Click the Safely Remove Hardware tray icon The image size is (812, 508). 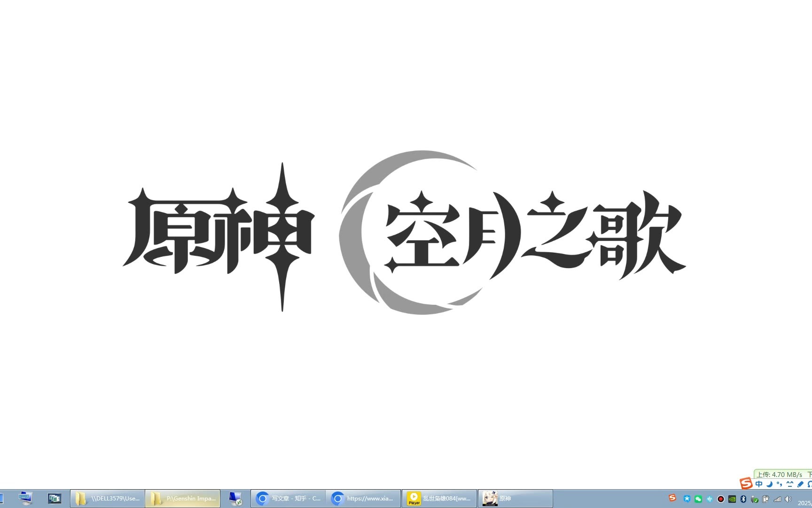755,499
